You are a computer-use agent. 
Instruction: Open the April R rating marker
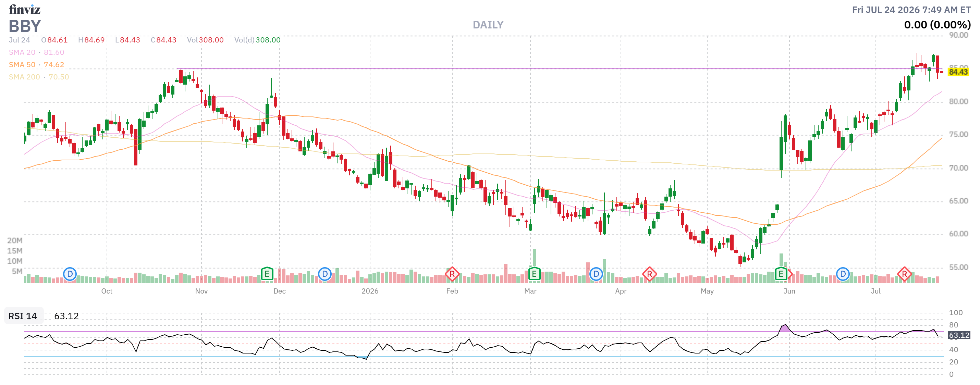pyautogui.click(x=649, y=274)
